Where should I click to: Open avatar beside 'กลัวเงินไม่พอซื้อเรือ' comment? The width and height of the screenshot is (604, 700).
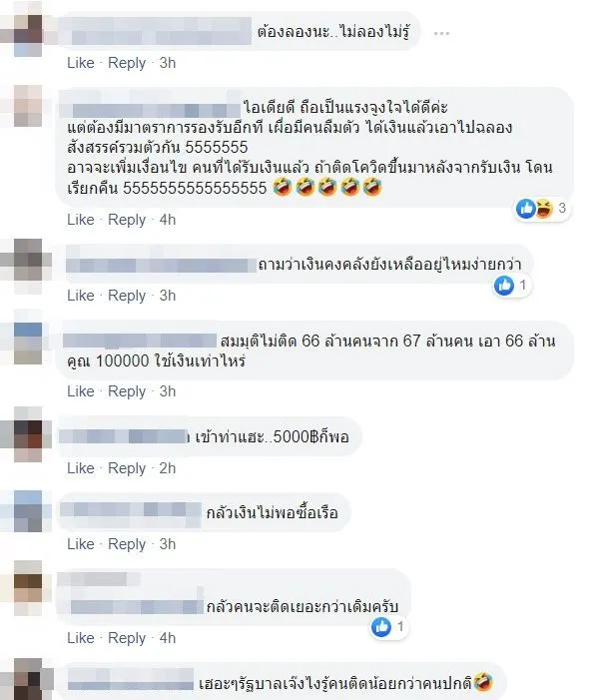pos(28,511)
